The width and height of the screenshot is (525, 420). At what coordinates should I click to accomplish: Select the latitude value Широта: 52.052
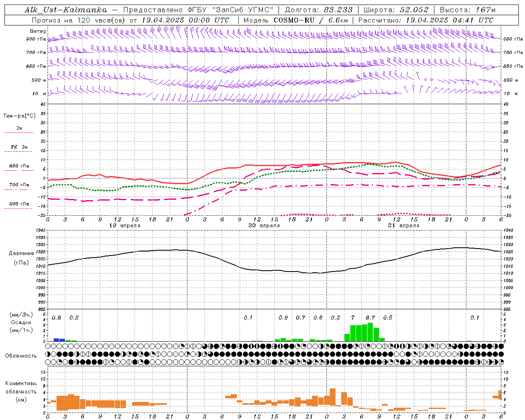[396, 10]
